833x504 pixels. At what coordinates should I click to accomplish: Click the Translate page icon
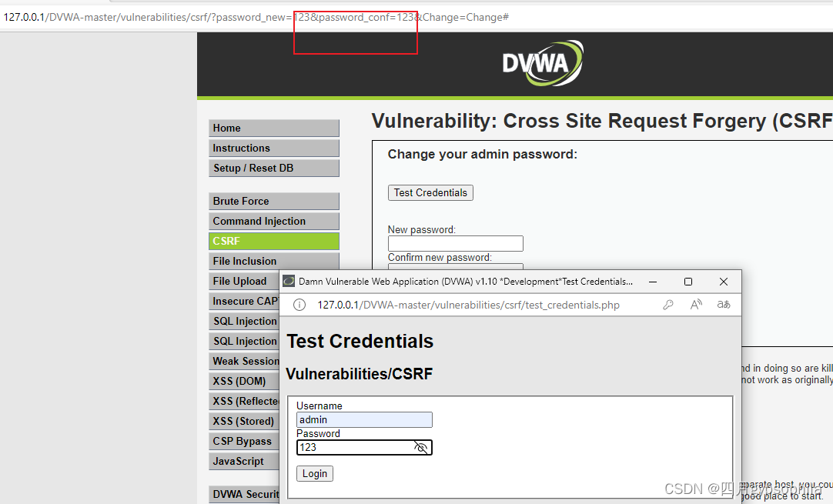click(724, 304)
